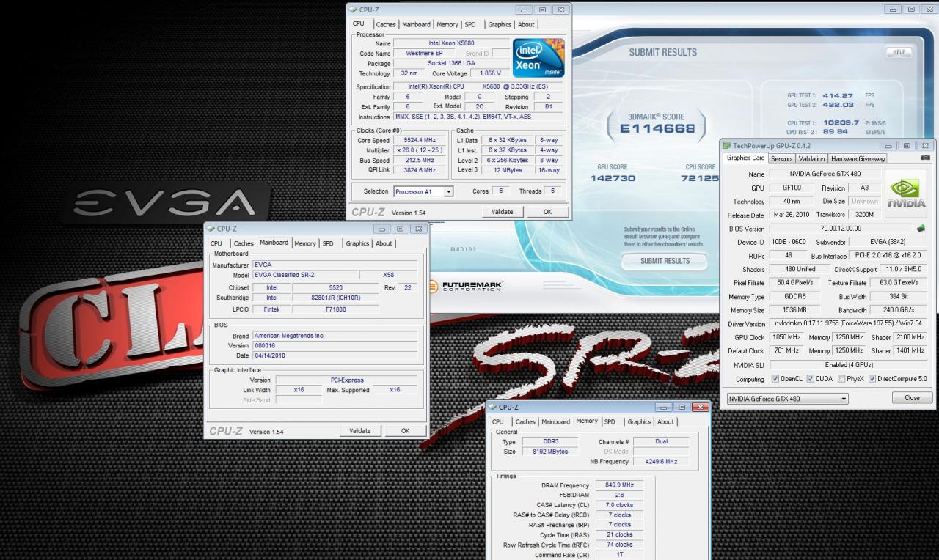The height and width of the screenshot is (560, 939).
Task: Toggle the OpenCL checkbox in GPU-Z
Action: 775,379
